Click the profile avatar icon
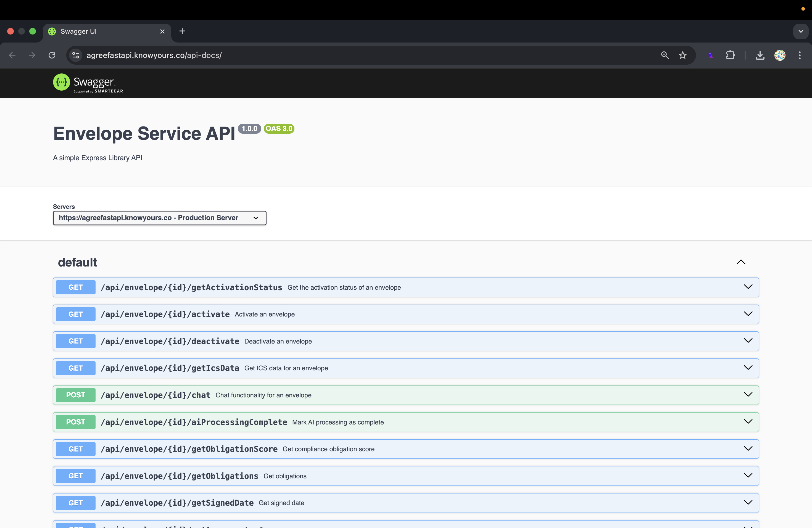 point(780,55)
